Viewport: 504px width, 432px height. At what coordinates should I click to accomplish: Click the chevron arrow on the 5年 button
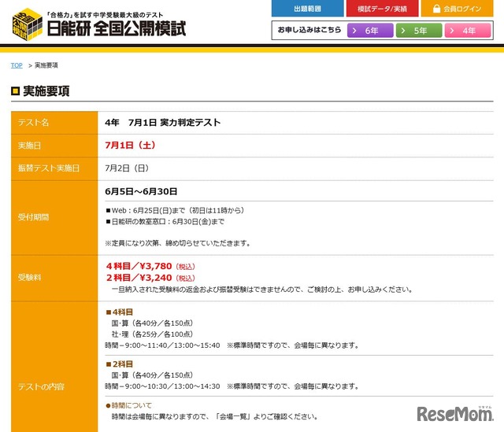403,31
